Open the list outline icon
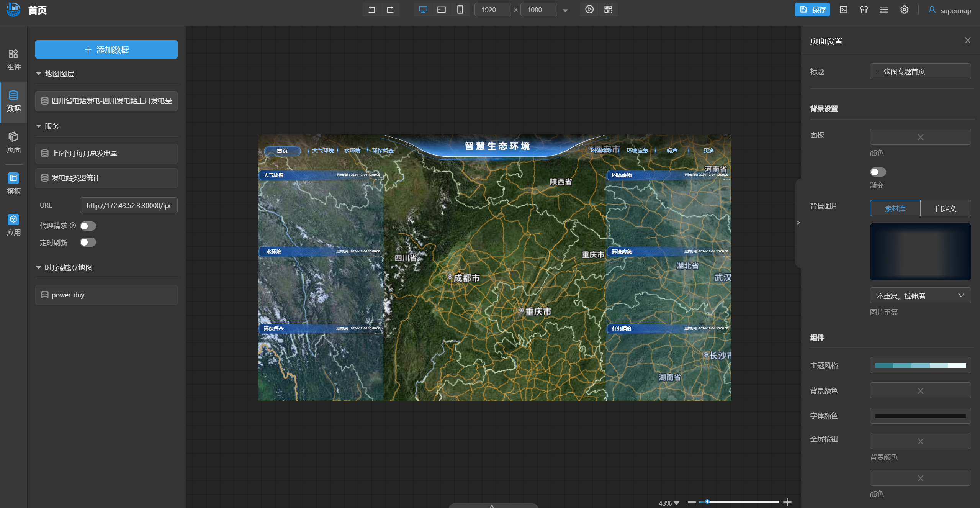The image size is (980, 508). tap(884, 10)
